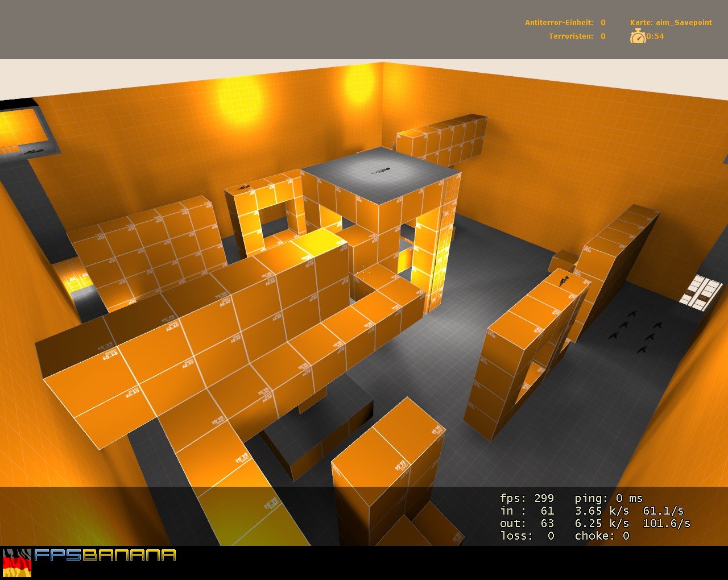Select the weapon on the gray rooftop
Image resolution: width=728 pixels, height=580 pixels.
click(380, 170)
